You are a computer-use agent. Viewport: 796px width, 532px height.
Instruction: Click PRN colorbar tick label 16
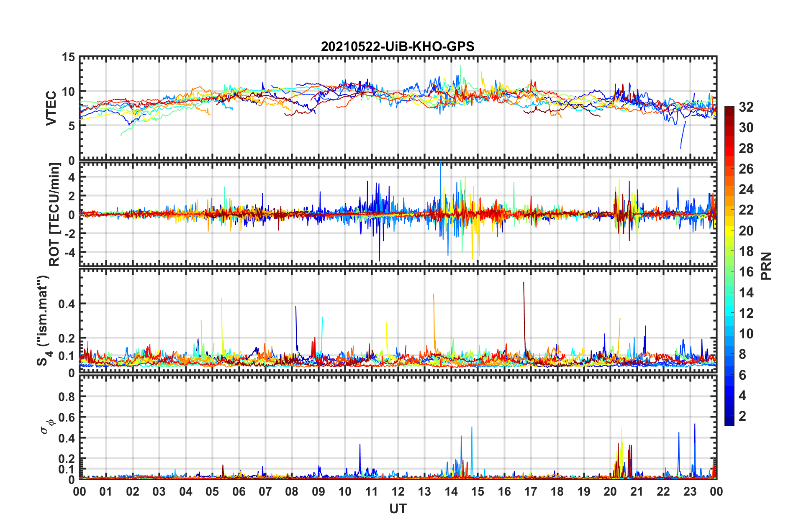(746, 272)
